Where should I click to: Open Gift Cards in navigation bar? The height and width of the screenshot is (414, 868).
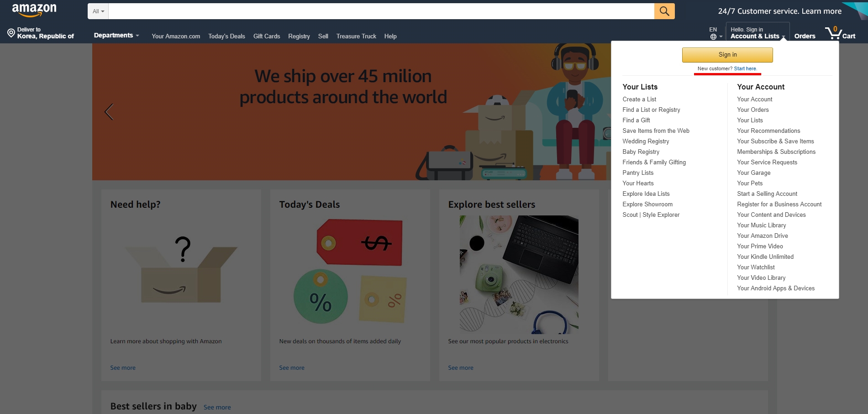267,37
